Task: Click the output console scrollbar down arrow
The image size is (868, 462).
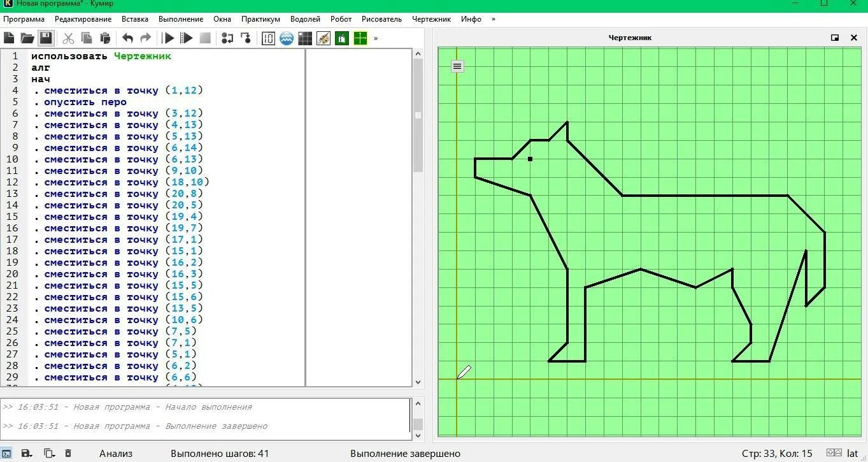Action: pos(418,435)
